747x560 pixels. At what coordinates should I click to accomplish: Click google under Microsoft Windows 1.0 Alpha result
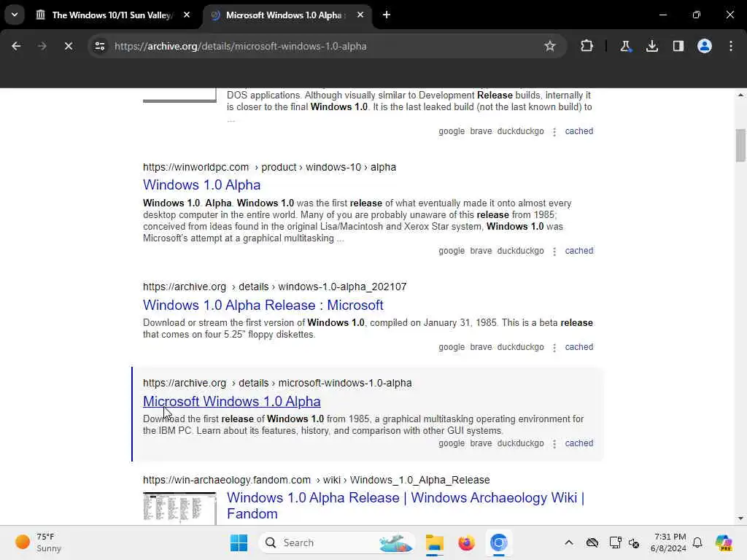(x=451, y=443)
